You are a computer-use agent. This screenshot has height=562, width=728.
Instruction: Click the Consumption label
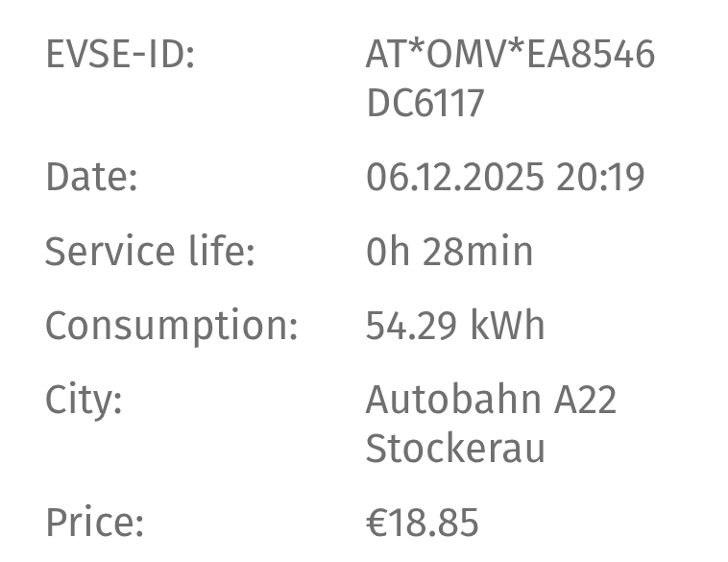pyautogui.click(x=171, y=326)
